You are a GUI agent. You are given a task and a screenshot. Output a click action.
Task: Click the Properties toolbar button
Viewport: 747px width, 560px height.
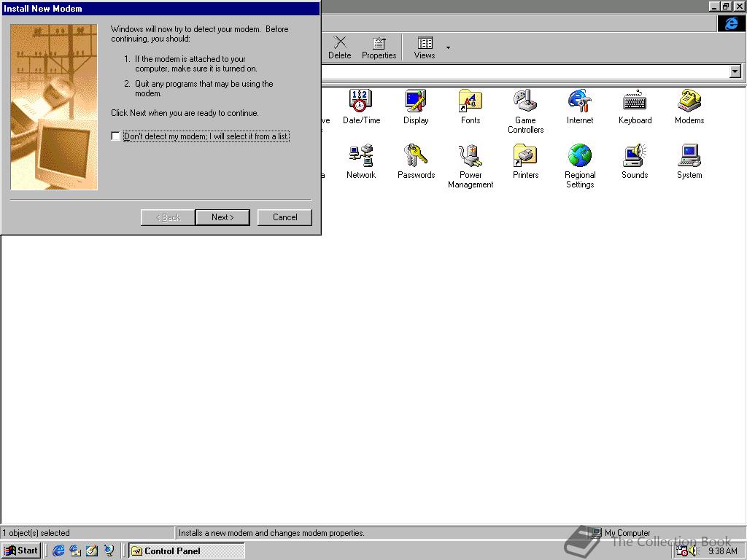(x=379, y=47)
